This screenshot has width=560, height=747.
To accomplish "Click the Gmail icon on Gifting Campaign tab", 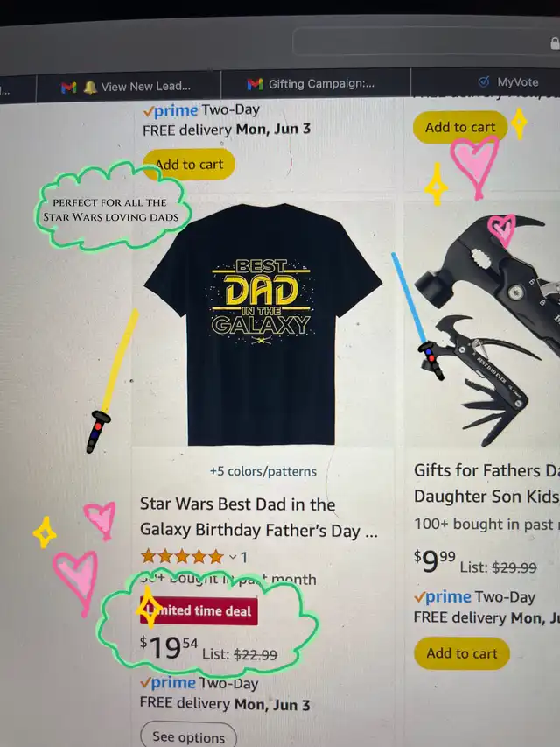I will (x=255, y=84).
